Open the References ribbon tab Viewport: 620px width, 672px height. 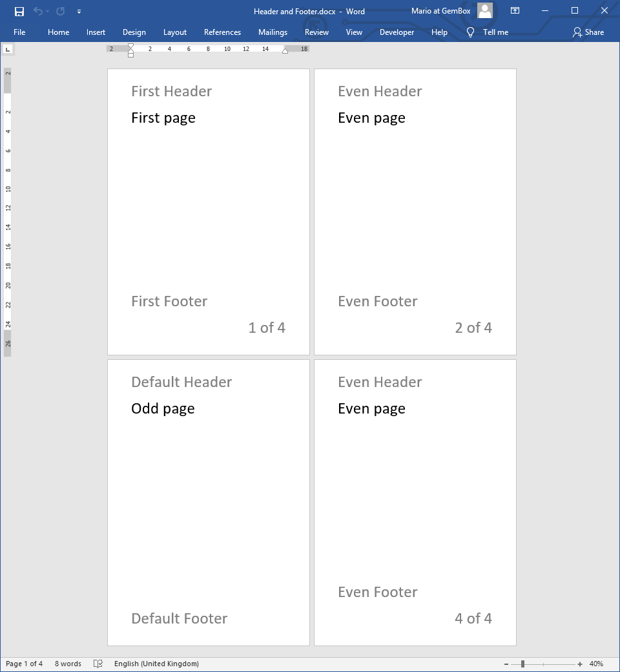(x=222, y=32)
